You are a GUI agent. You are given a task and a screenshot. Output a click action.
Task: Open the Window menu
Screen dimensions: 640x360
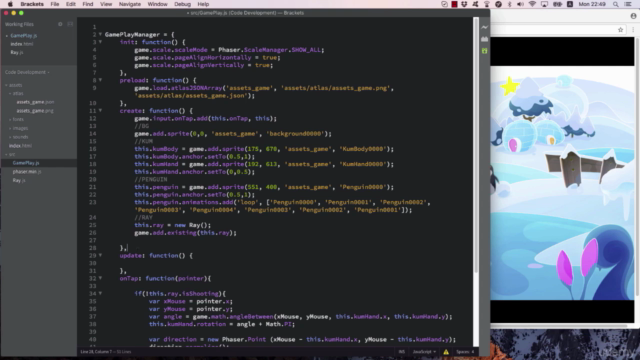[x=158, y=4]
